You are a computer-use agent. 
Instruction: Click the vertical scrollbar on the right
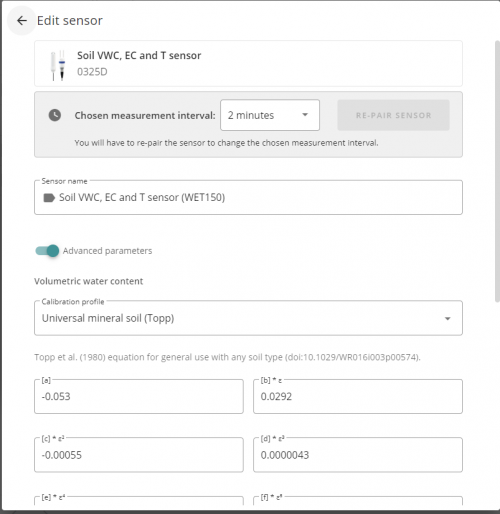click(497, 171)
